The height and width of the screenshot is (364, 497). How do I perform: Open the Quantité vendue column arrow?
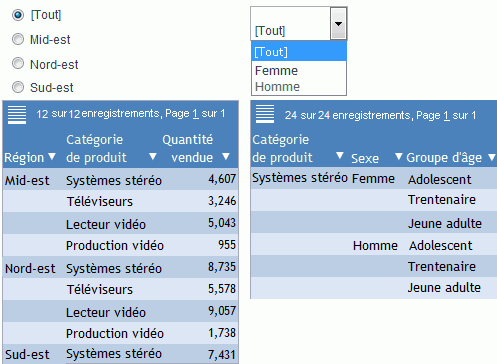pos(226,156)
